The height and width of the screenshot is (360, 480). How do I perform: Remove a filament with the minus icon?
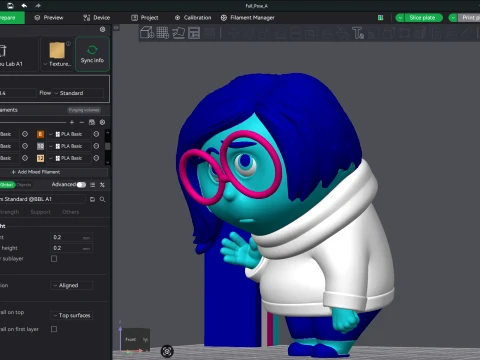[x=82, y=122]
